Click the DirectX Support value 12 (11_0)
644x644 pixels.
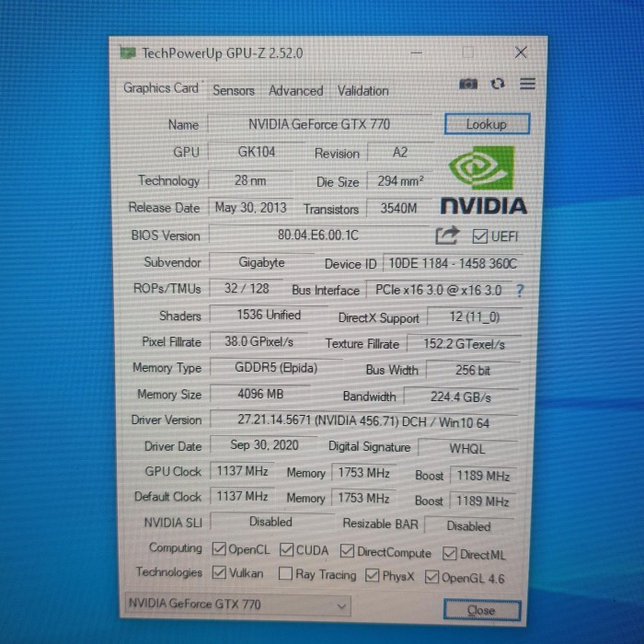[x=475, y=317]
